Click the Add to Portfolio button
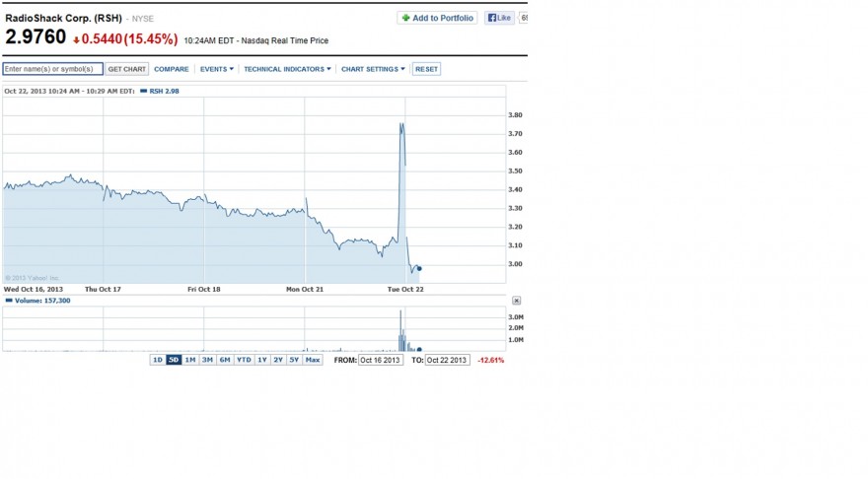Image resolution: width=868 pixels, height=479 pixels. [x=437, y=18]
